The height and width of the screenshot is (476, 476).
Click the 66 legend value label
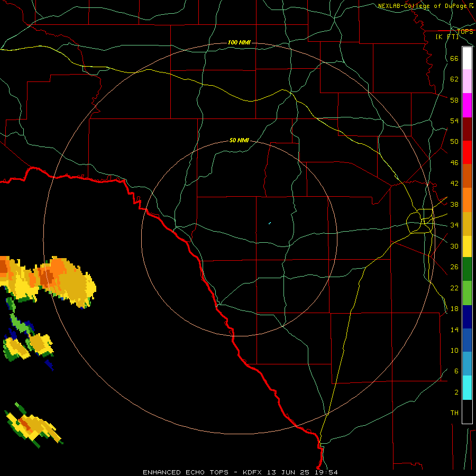(x=454, y=58)
